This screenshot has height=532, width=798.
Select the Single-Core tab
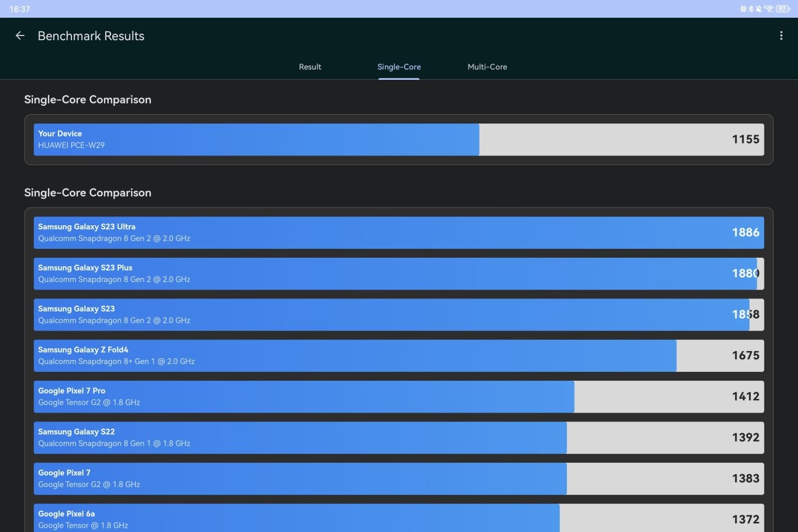tap(399, 67)
